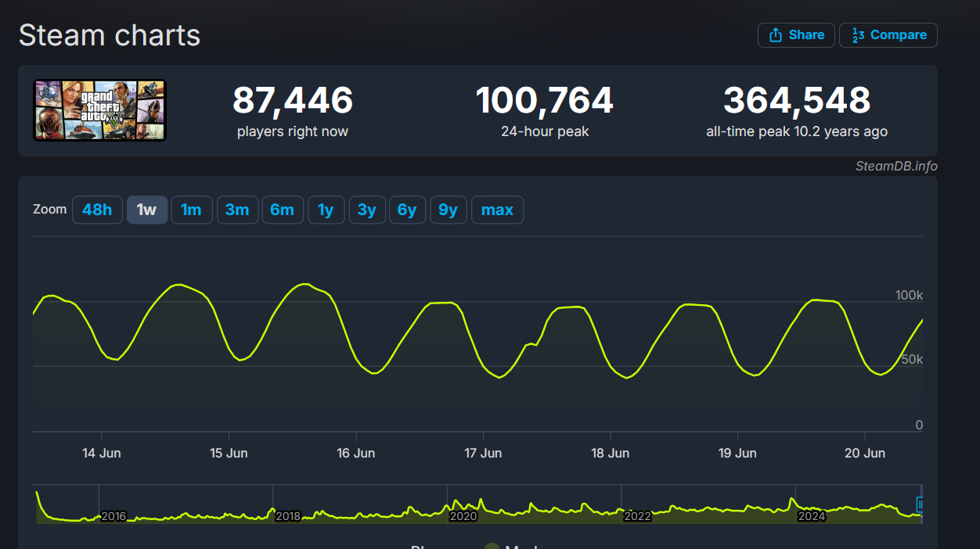Show the max time range
The height and width of the screenshot is (549, 980).
pyautogui.click(x=498, y=210)
